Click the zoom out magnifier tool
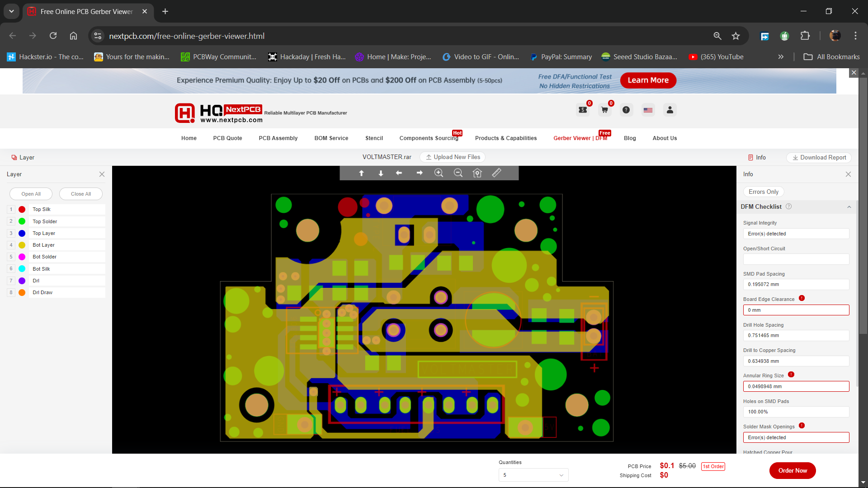This screenshot has width=868, height=488. pos(458,173)
